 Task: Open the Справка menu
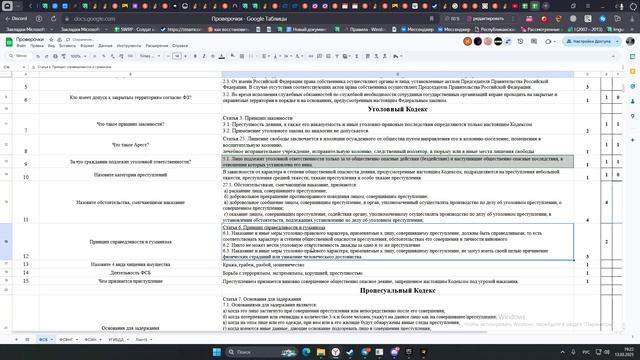[x=180, y=46]
